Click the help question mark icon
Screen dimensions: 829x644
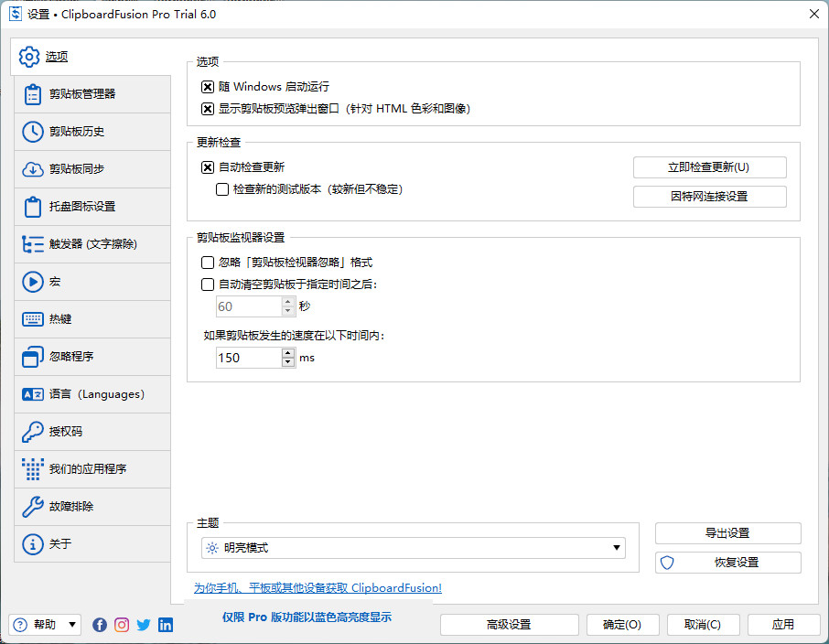[x=20, y=625]
